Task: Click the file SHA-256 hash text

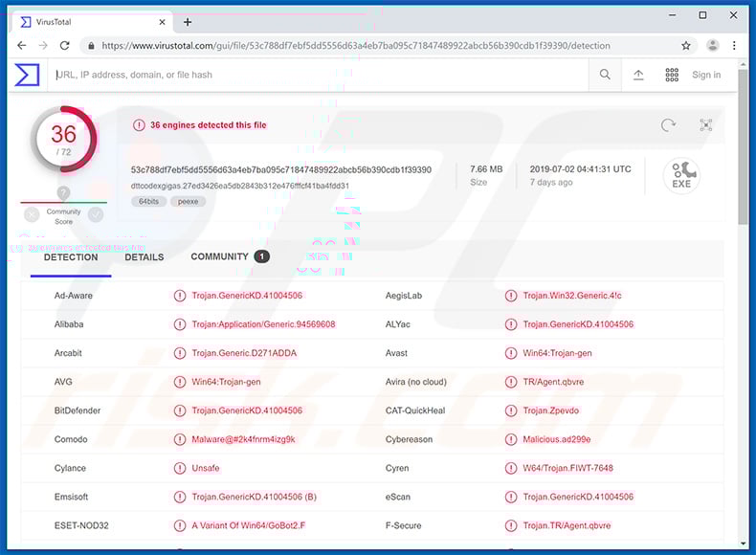Action: click(x=281, y=169)
